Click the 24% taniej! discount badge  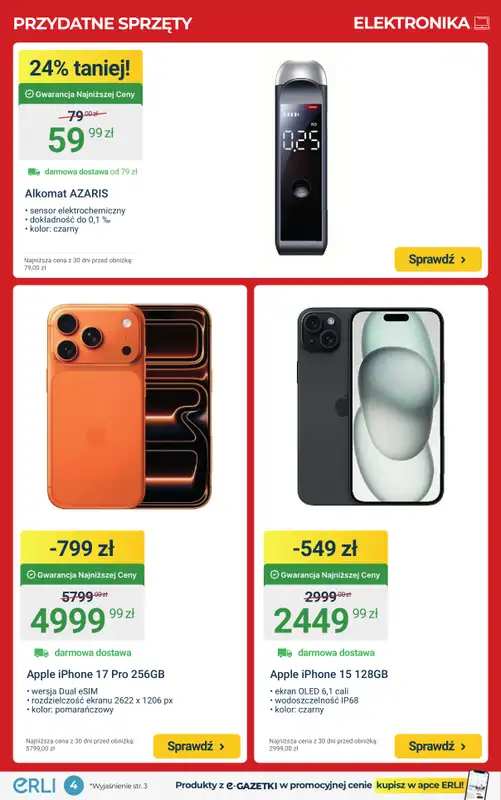[x=81, y=67]
